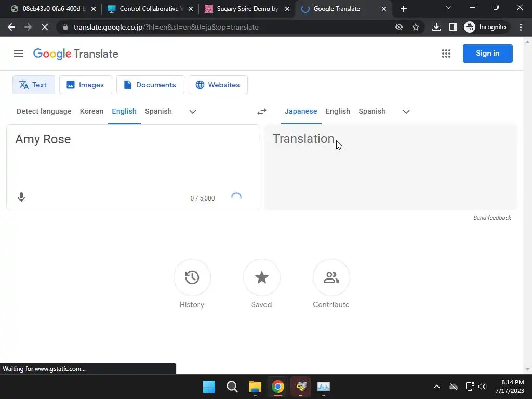The height and width of the screenshot is (399, 532).
Task: Toggle Chrome side panel
Action: tap(453, 27)
